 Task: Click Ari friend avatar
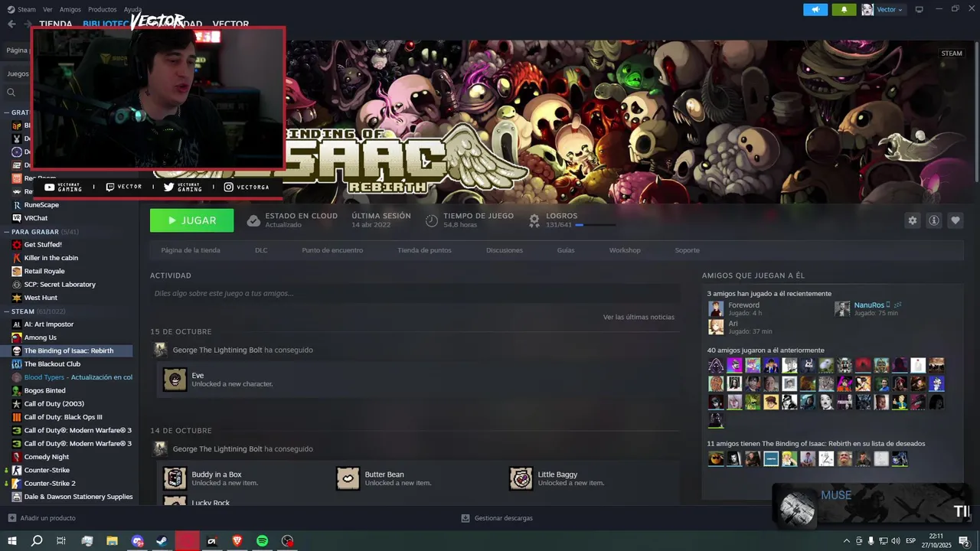716,327
